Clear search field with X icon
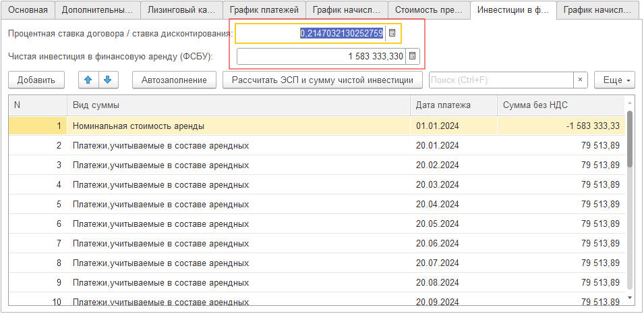The height and width of the screenshot is (314, 644). [x=581, y=80]
